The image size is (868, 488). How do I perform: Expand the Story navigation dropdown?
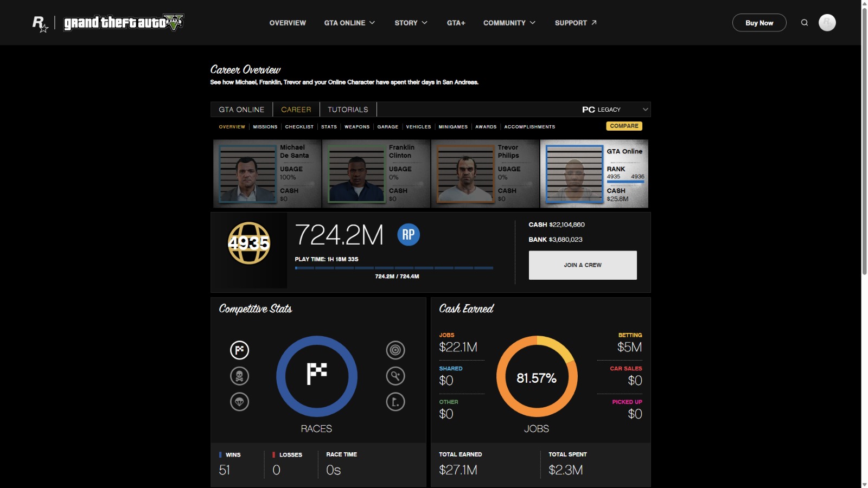coord(411,23)
